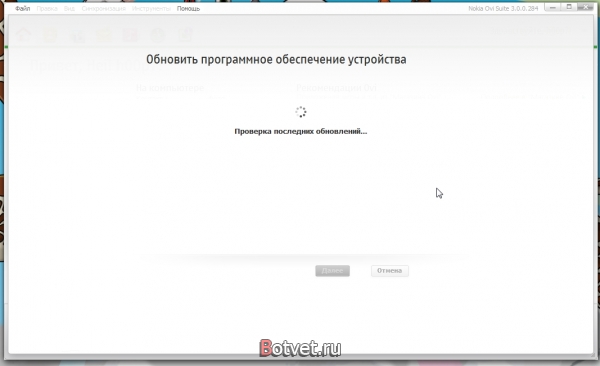Close the Nokia Ovi Suite window
This screenshot has height=366, width=600.
[x=585, y=7]
